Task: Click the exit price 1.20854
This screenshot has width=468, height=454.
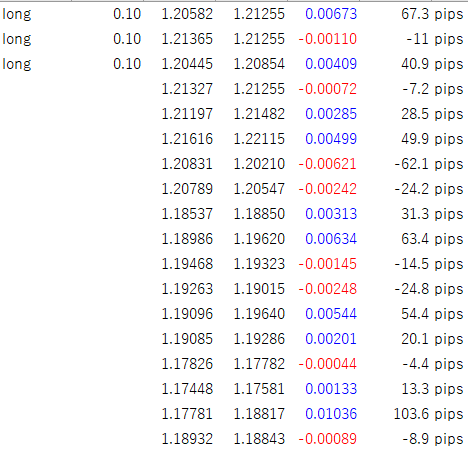Action: pos(259,64)
